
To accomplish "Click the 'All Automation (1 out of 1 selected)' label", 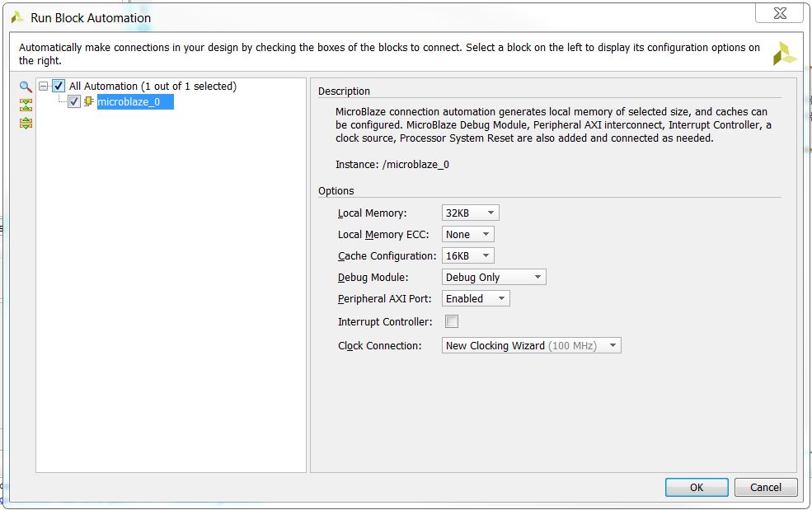I will pyautogui.click(x=153, y=86).
